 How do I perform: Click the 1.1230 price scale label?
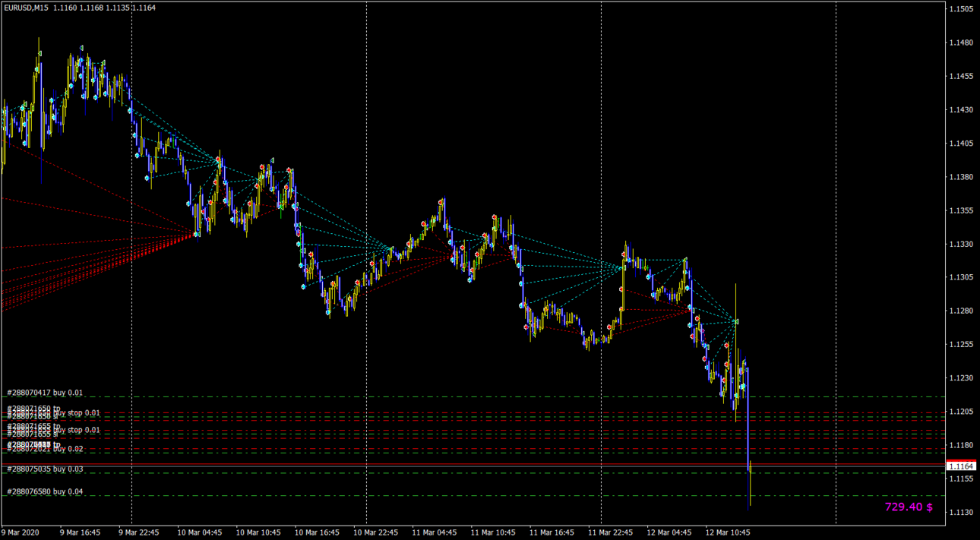coord(961,377)
